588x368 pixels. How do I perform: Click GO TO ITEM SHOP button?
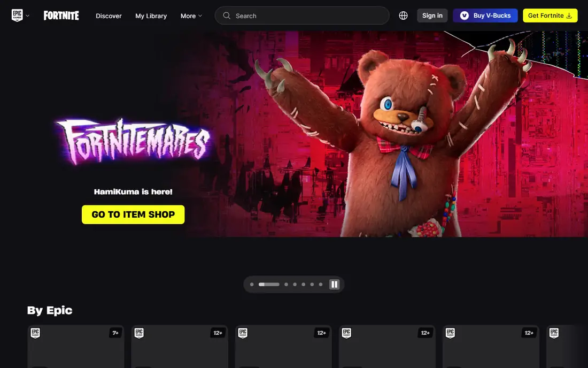tap(133, 214)
